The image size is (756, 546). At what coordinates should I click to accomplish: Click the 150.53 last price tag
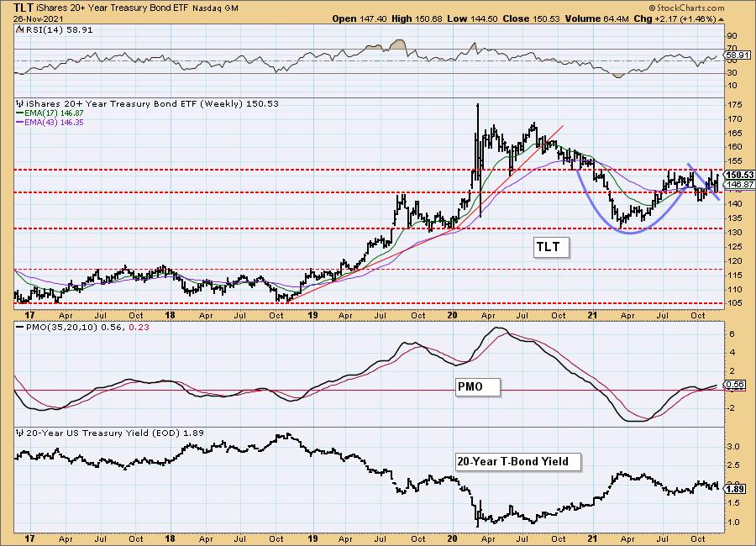[739, 175]
